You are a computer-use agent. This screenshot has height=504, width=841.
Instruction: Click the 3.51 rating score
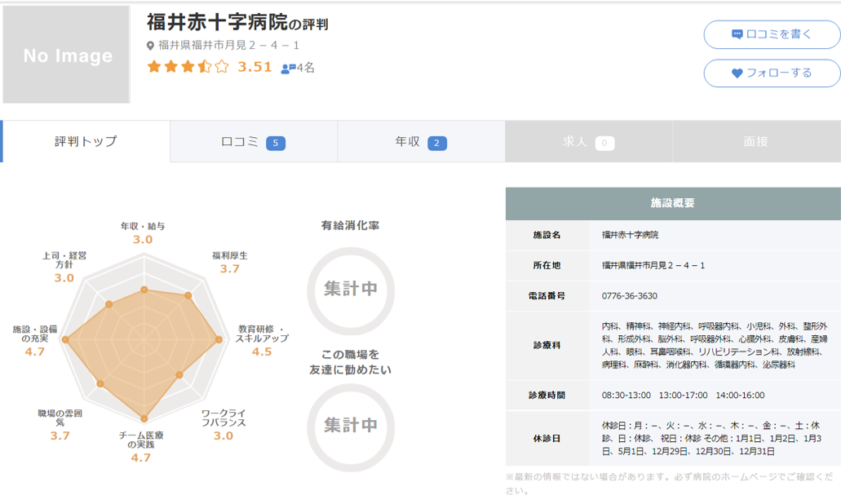coord(255,67)
